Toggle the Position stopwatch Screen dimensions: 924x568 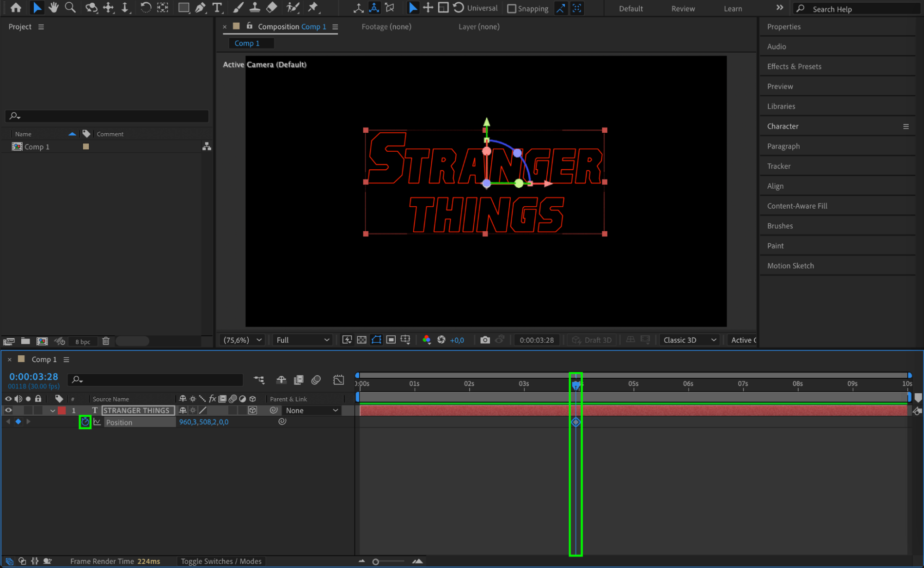click(x=85, y=422)
